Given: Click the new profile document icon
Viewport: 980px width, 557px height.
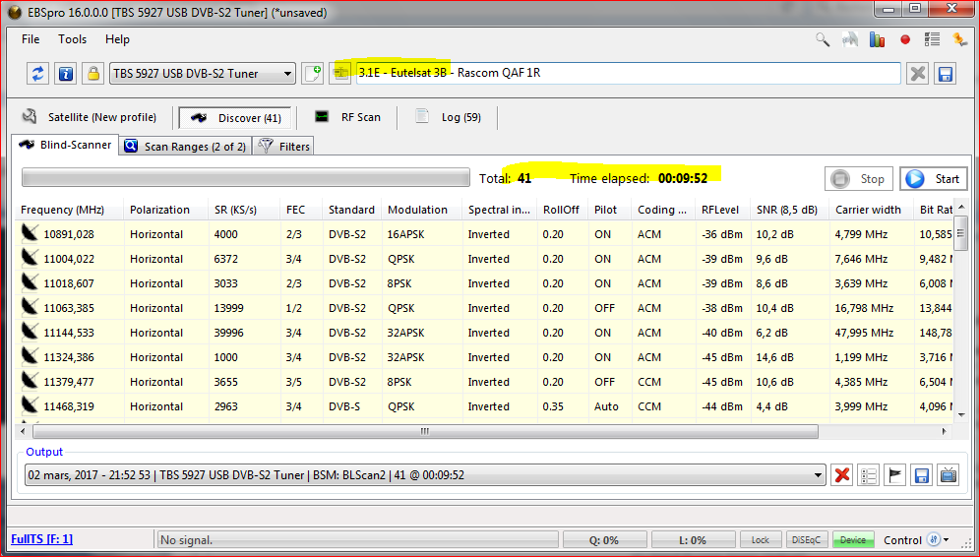Looking at the screenshot, I should pyautogui.click(x=312, y=74).
